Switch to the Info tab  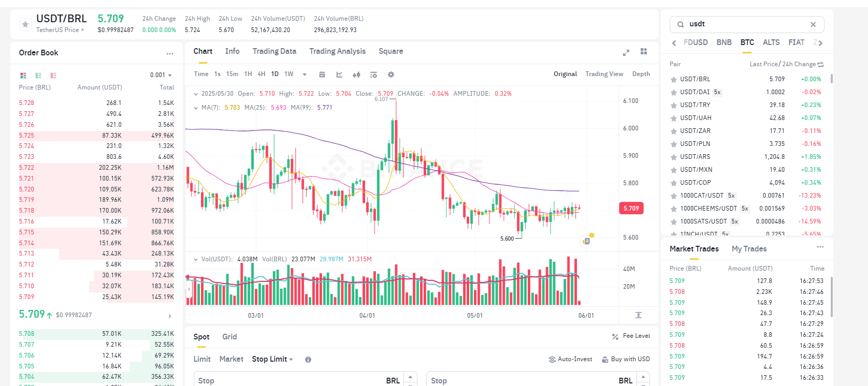233,51
